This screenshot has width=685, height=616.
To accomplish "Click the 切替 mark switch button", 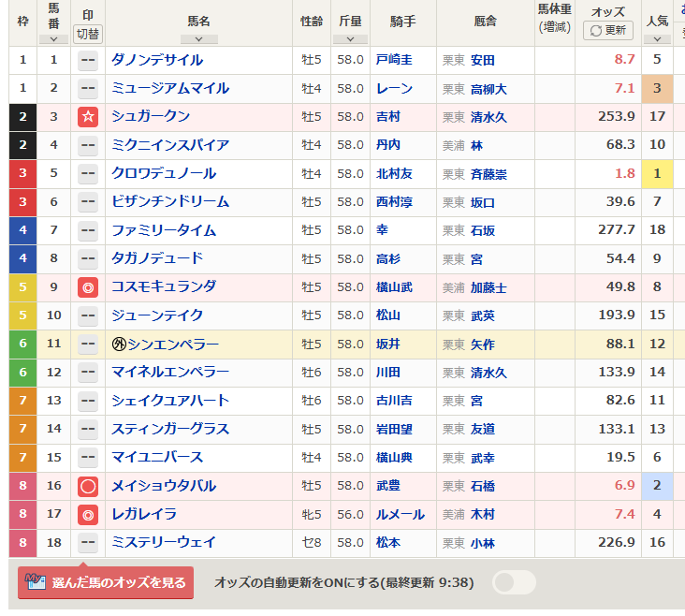I will pos(88,34).
